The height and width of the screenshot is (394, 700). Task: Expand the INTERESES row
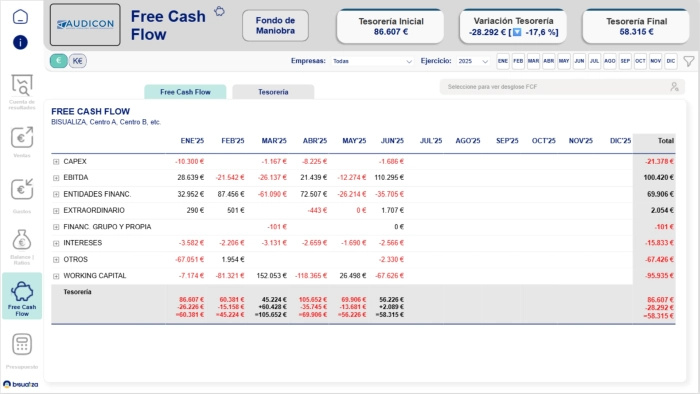(x=56, y=243)
